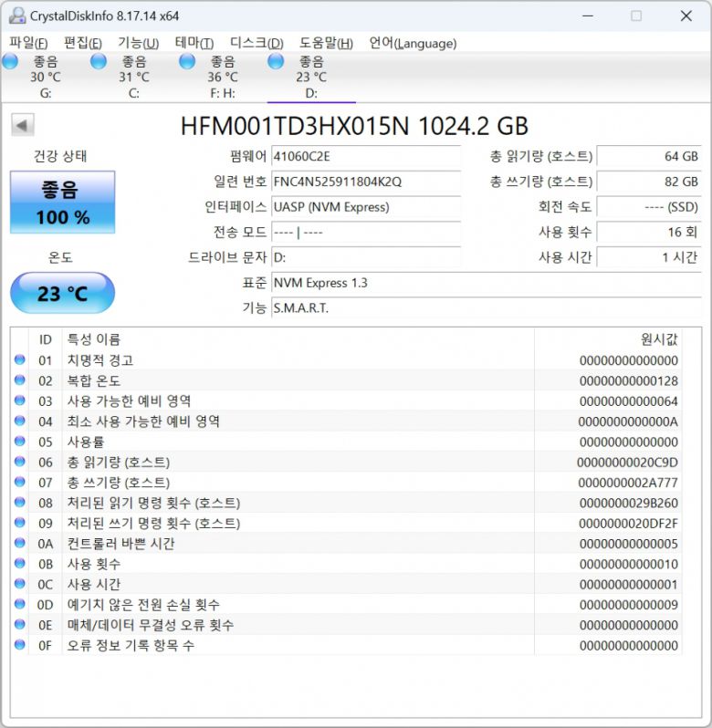Click the 전송 모드 field

(x=366, y=232)
